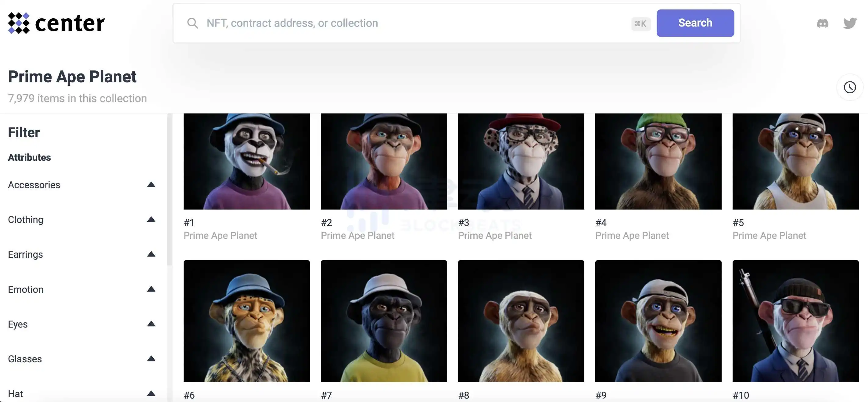Expand the Emotion filter arrow
Viewport: 868px width, 402px height.
(x=151, y=289)
